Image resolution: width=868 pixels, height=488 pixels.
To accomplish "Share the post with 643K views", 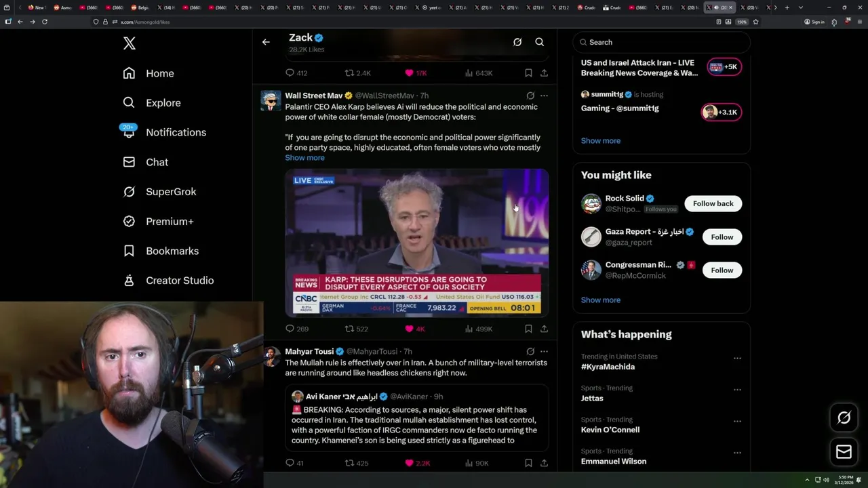I will tap(544, 73).
